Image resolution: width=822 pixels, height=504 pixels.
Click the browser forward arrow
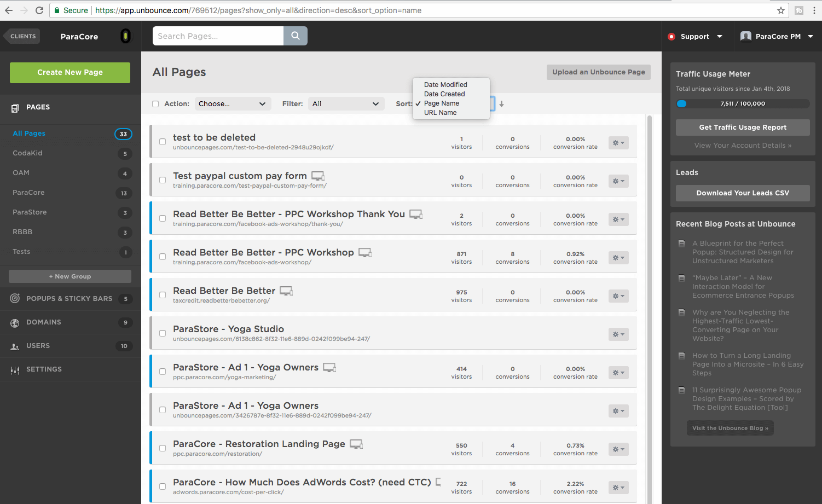click(24, 10)
